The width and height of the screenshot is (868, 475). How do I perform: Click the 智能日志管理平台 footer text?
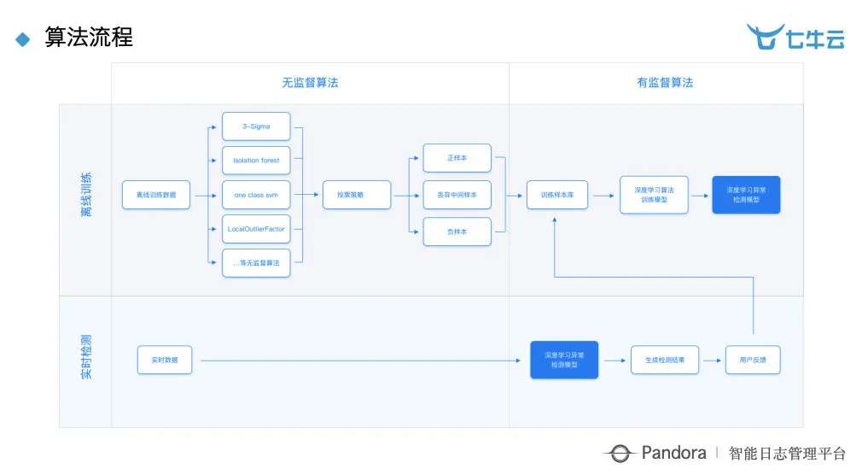click(x=787, y=454)
